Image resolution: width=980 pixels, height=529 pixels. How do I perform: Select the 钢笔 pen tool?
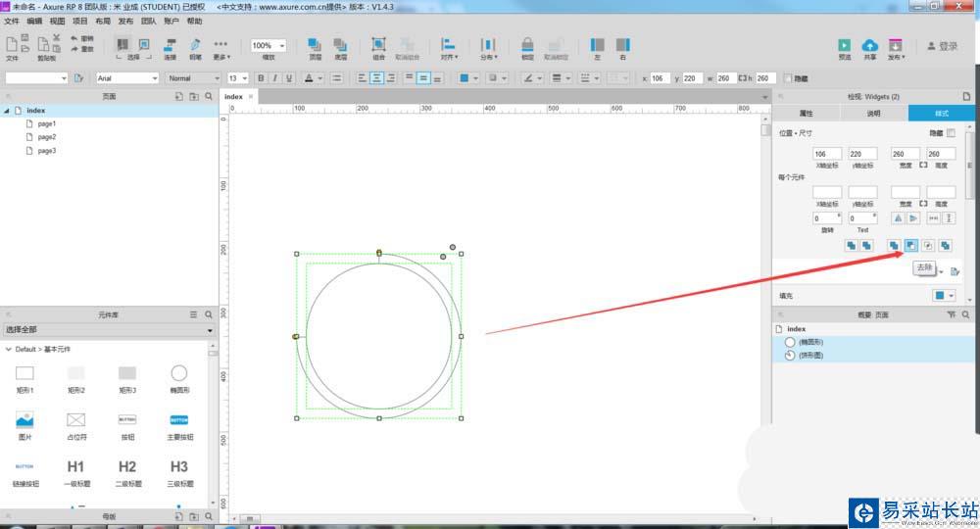195,48
